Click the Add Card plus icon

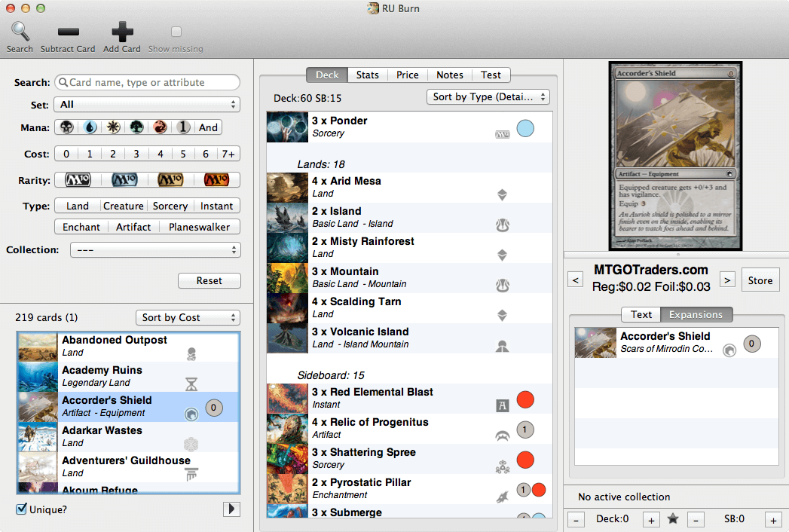click(x=122, y=32)
